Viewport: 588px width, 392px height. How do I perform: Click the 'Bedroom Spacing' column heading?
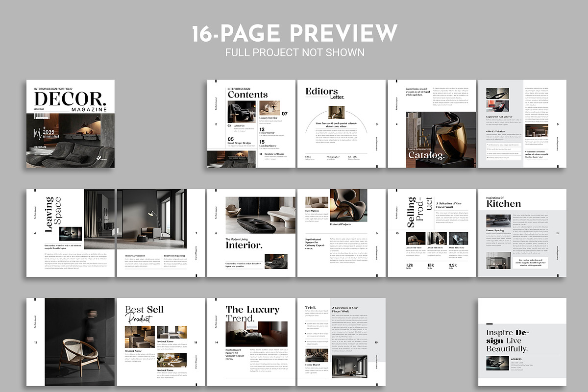[x=174, y=256]
